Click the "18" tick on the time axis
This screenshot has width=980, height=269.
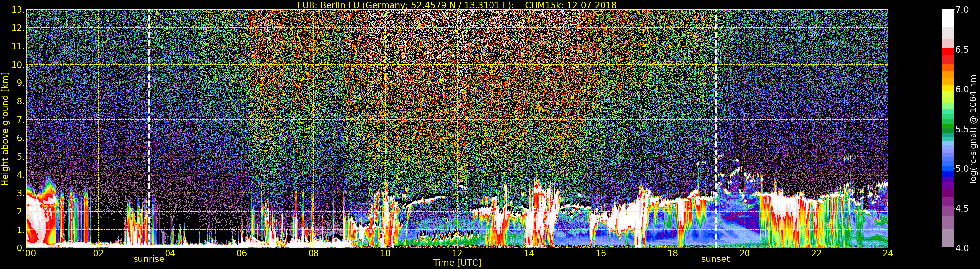click(x=673, y=253)
